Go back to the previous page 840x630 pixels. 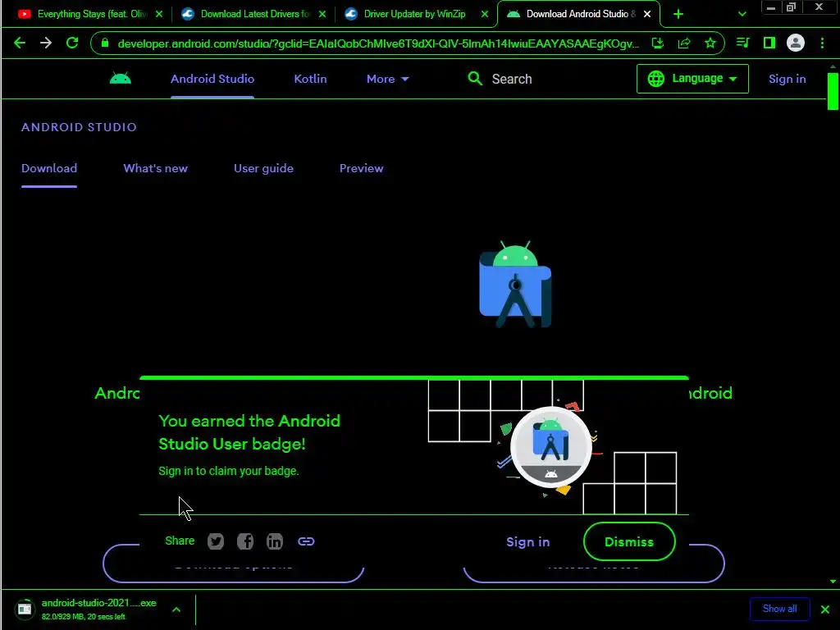tap(20, 43)
